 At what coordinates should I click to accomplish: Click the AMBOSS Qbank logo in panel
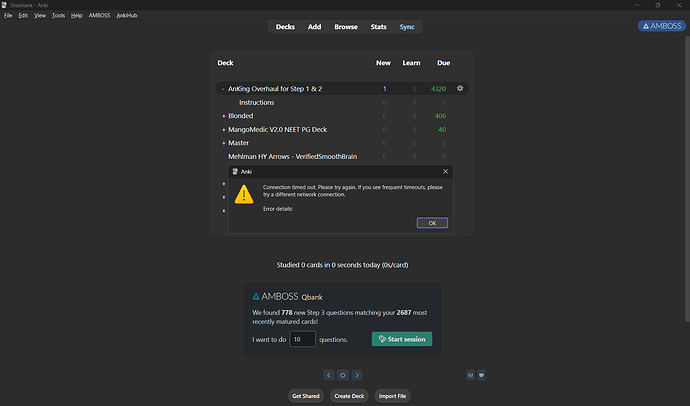[x=287, y=296]
